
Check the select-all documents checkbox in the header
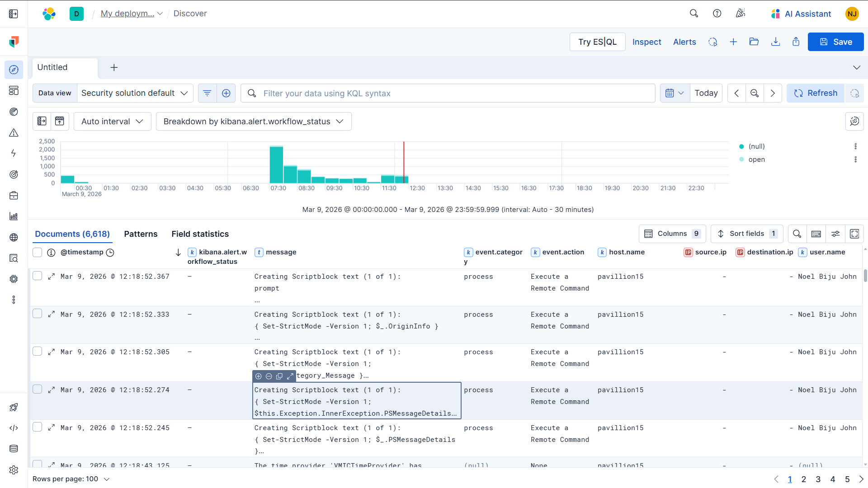point(37,253)
